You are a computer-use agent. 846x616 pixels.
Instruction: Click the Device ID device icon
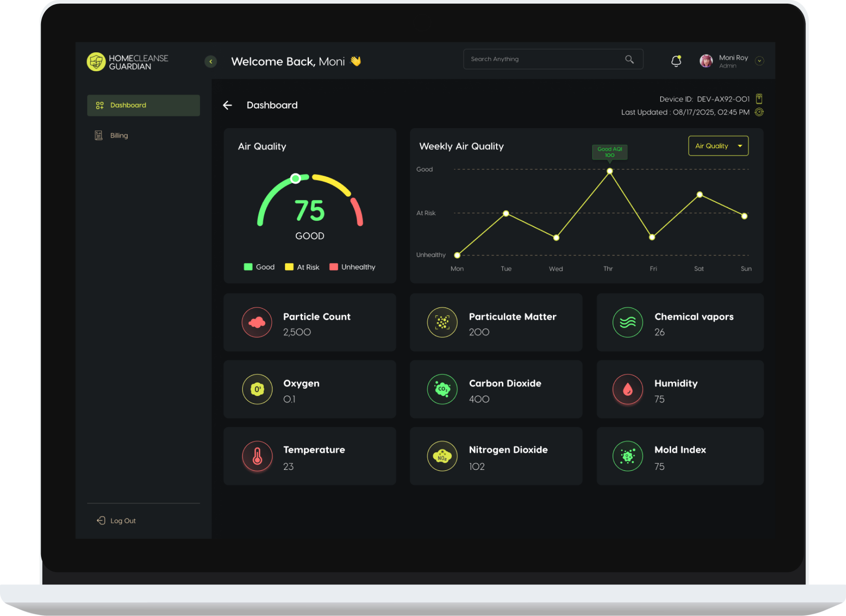tap(759, 99)
